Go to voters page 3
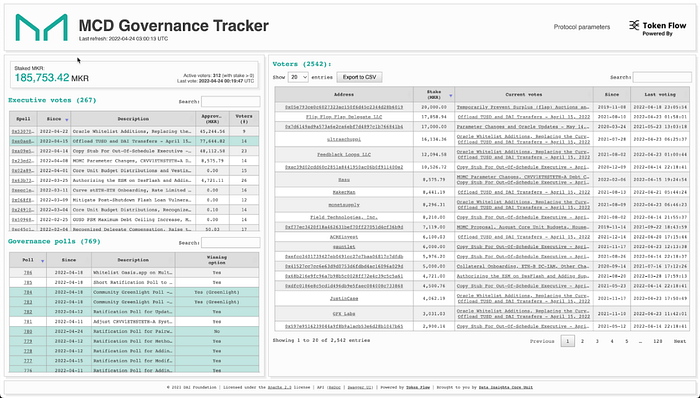 [x=597, y=341]
